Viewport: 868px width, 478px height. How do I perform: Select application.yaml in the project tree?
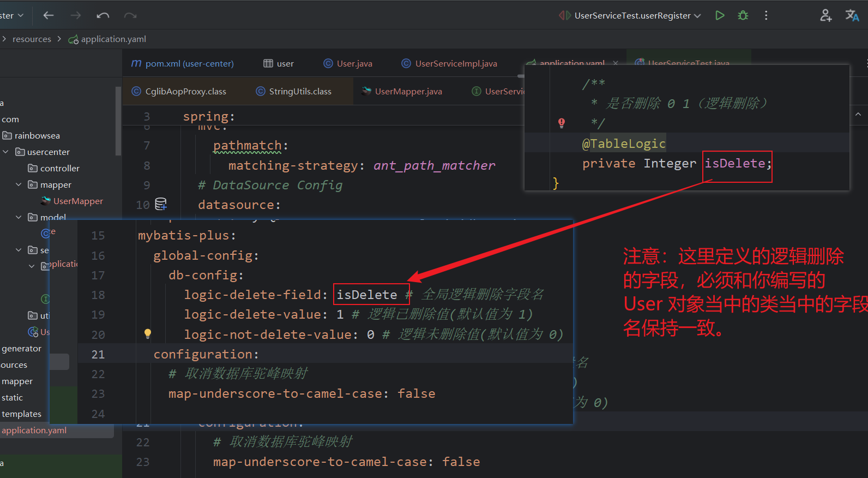34,430
